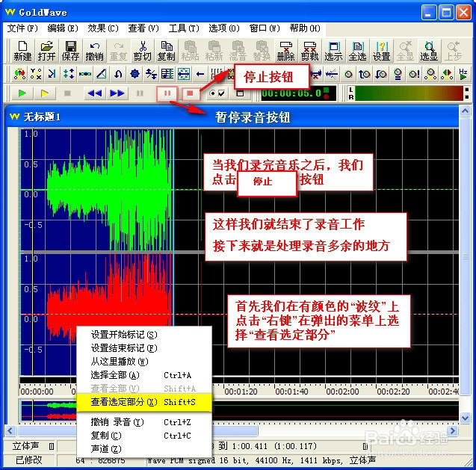Open the 文件(F) menu
The image size is (476, 470).
(22, 28)
